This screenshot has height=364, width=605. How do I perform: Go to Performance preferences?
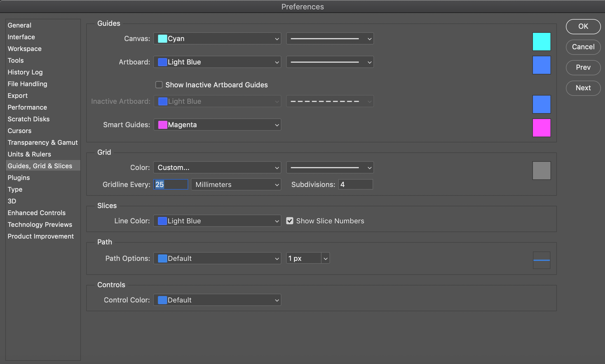pyautogui.click(x=27, y=107)
